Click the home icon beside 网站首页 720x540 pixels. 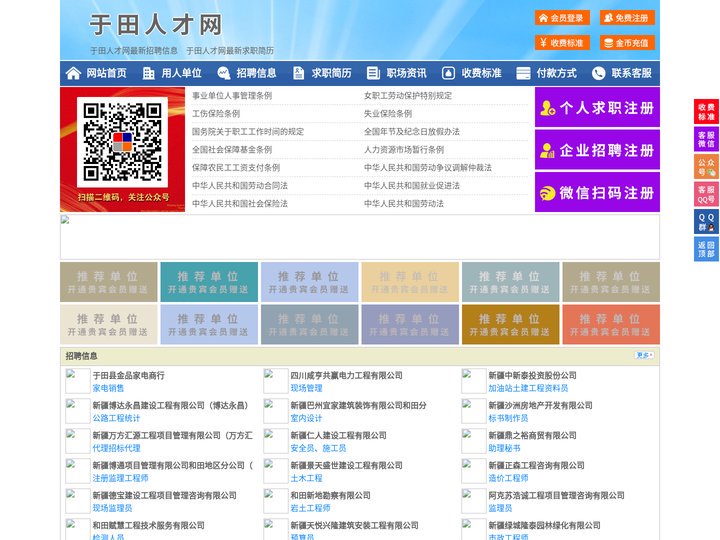tap(73, 73)
